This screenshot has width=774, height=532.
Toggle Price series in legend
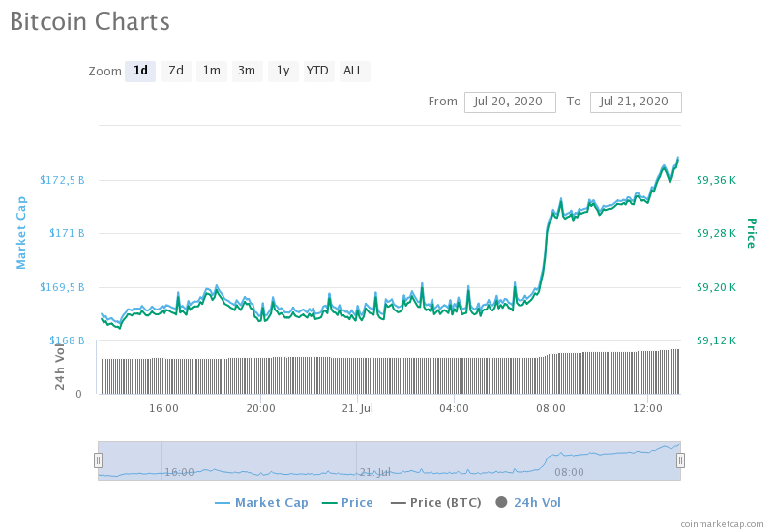(347, 503)
